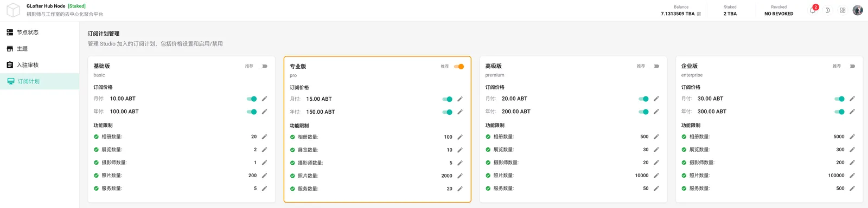Edit basic plan 相册数量 value 20

[x=264, y=136]
